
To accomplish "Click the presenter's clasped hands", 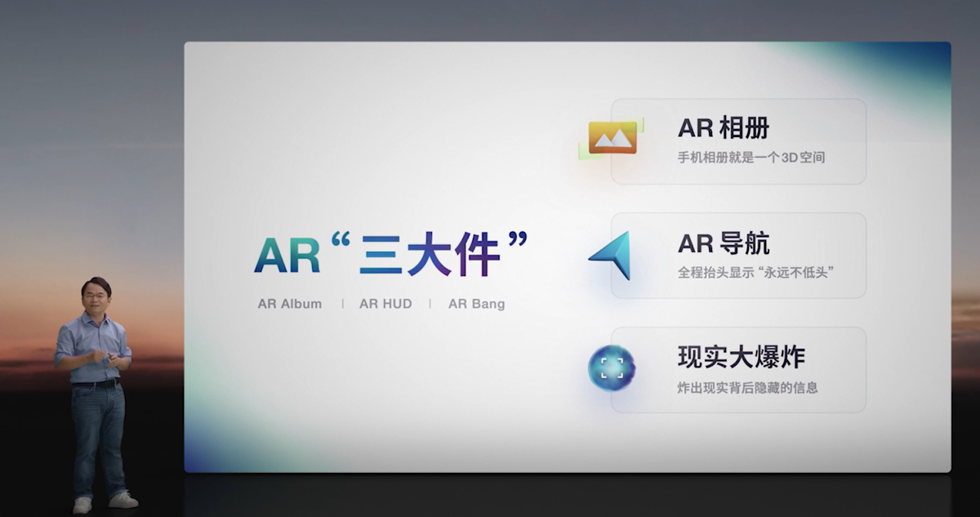I will coord(102,356).
